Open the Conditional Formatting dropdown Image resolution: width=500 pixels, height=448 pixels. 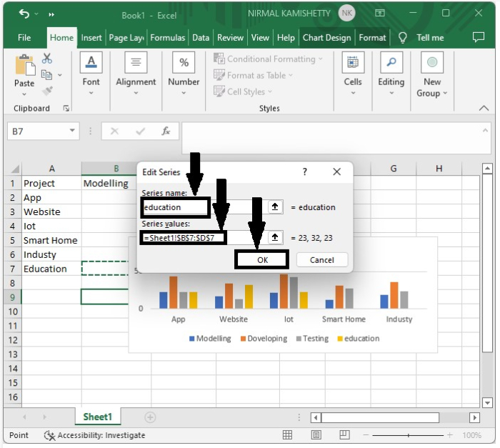click(268, 59)
